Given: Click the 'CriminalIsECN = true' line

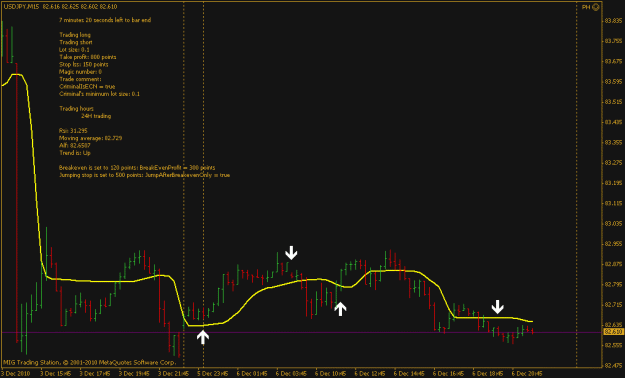Looking at the screenshot, I should (x=87, y=87).
